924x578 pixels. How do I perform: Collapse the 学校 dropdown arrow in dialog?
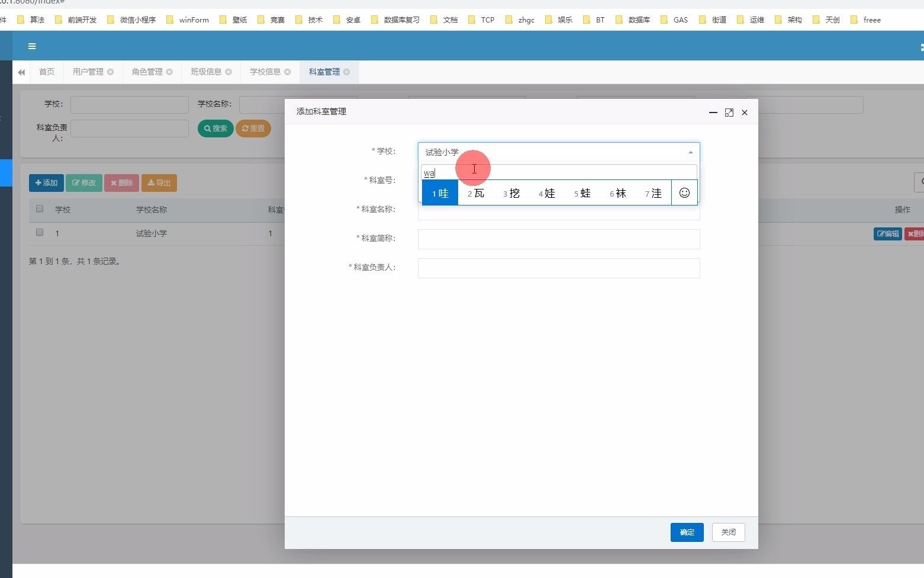click(690, 152)
